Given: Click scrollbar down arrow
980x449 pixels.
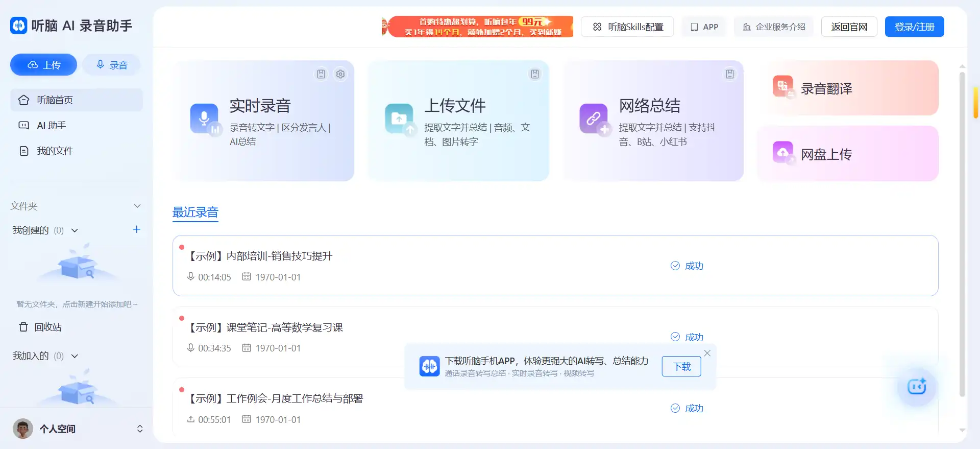Looking at the screenshot, I should (x=962, y=431).
